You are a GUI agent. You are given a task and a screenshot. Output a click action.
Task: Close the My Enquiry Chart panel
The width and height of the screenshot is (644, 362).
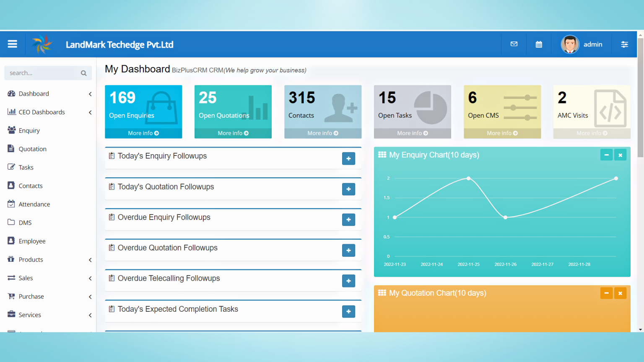pos(620,155)
